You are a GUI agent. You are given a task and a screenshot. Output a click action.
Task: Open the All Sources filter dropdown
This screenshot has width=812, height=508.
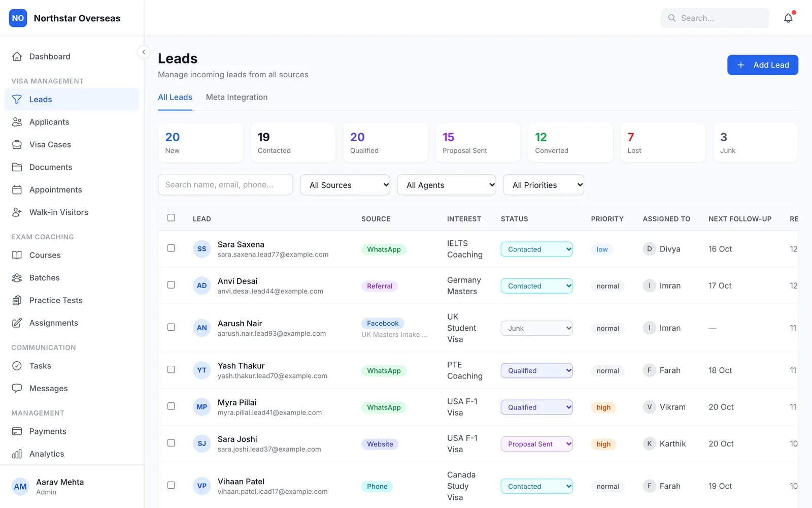click(x=345, y=185)
